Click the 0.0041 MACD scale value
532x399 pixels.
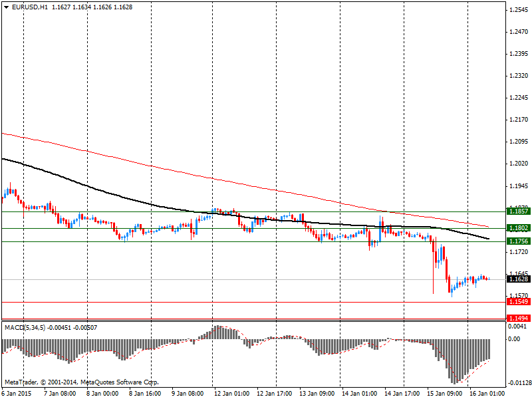517,327
